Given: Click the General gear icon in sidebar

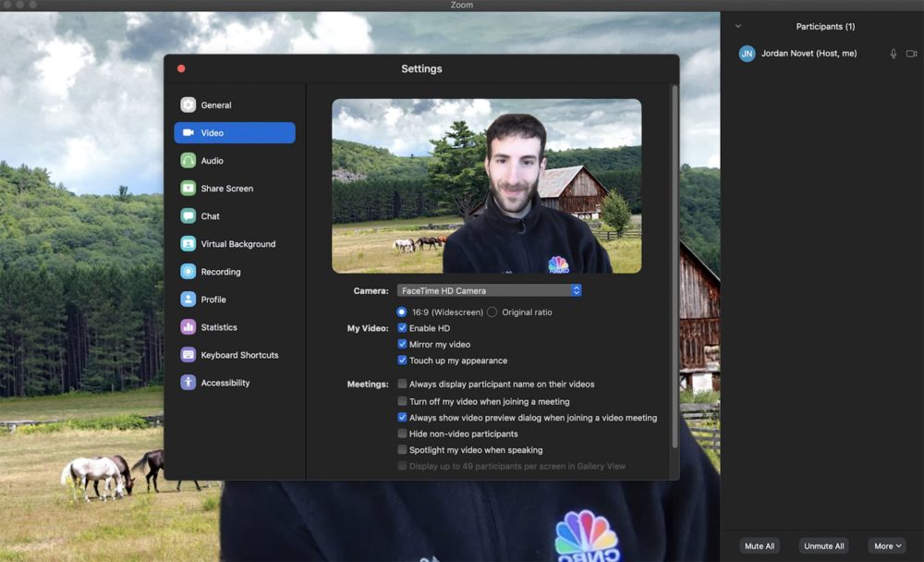Looking at the screenshot, I should pyautogui.click(x=188, y=105).
